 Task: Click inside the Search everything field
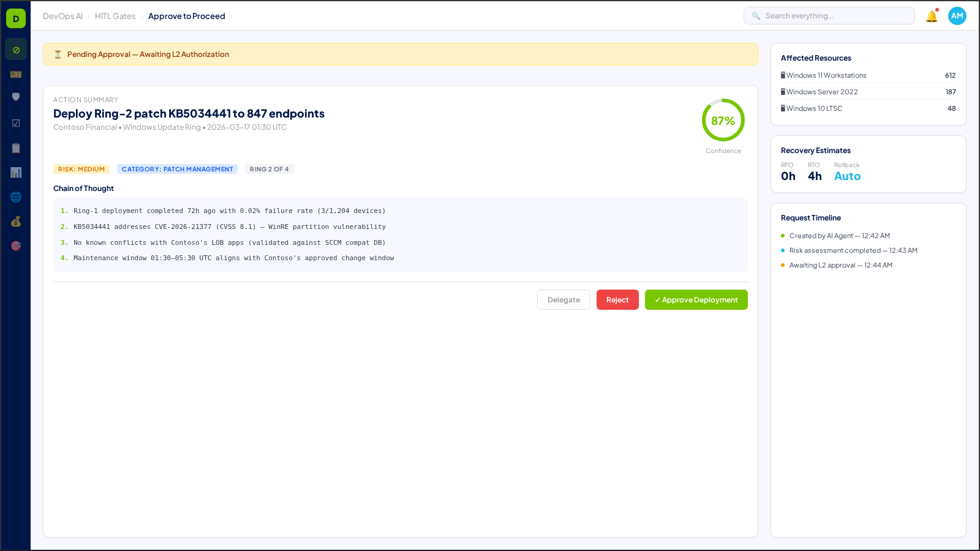coord(829,15)
